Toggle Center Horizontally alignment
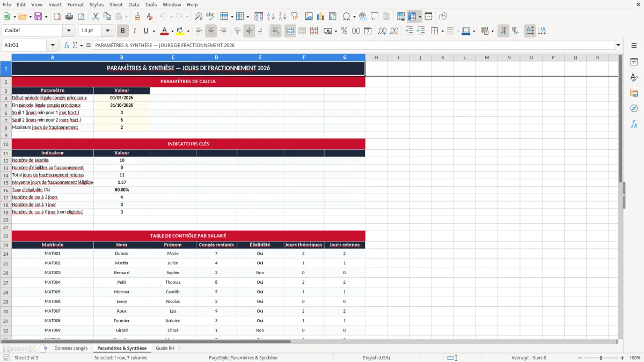Image resolution: width=644 pixels, height=362 pixels. tap(211, 31)
